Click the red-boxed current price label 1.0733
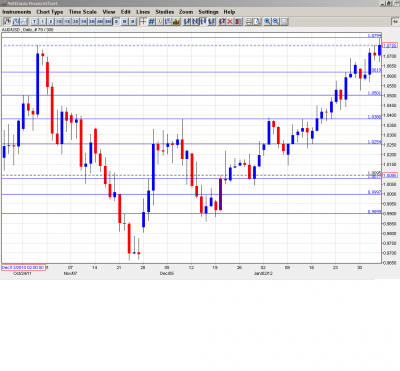The image size is (400, 371). (390, 45)
